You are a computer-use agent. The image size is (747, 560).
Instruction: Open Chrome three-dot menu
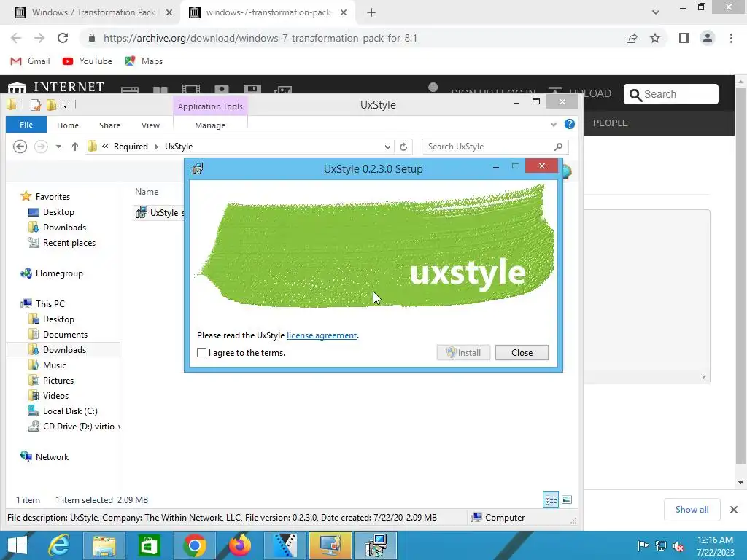[x=731, y=38]
